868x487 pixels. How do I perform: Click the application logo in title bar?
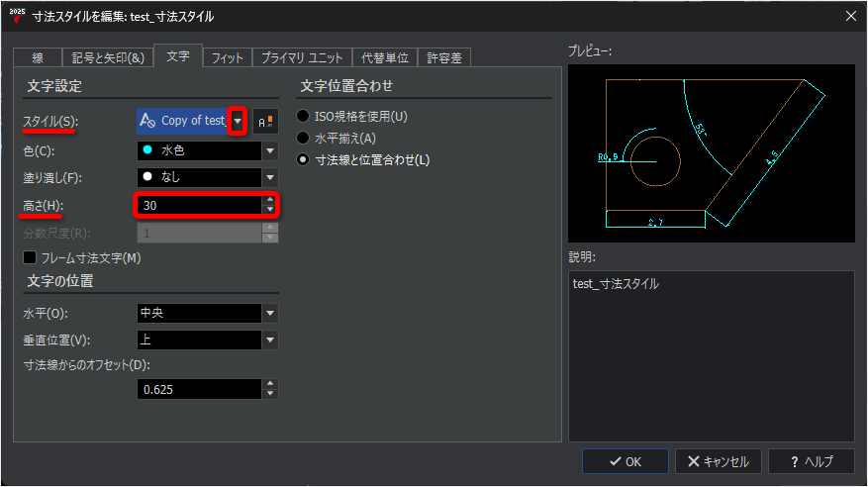[17, 16]
